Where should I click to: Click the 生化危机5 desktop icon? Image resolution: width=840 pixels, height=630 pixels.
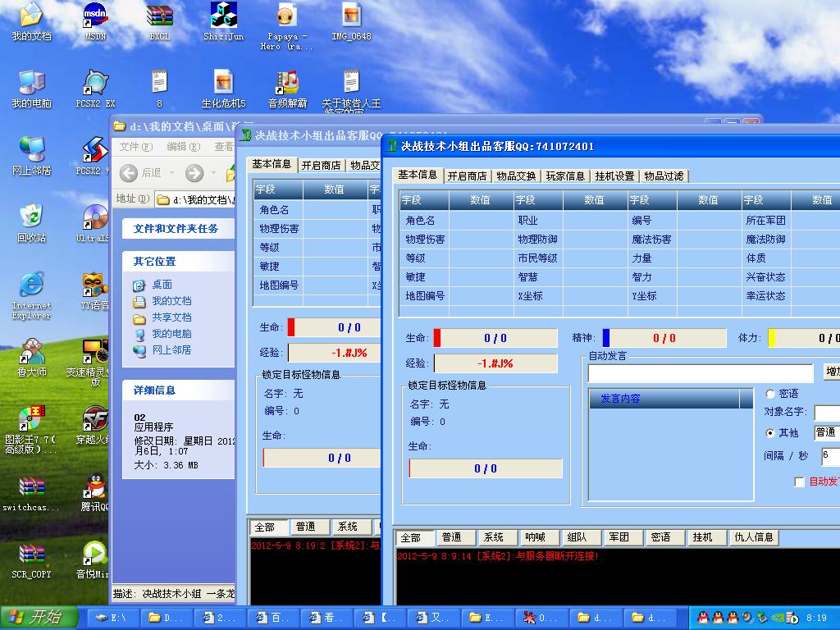point(223,89)
